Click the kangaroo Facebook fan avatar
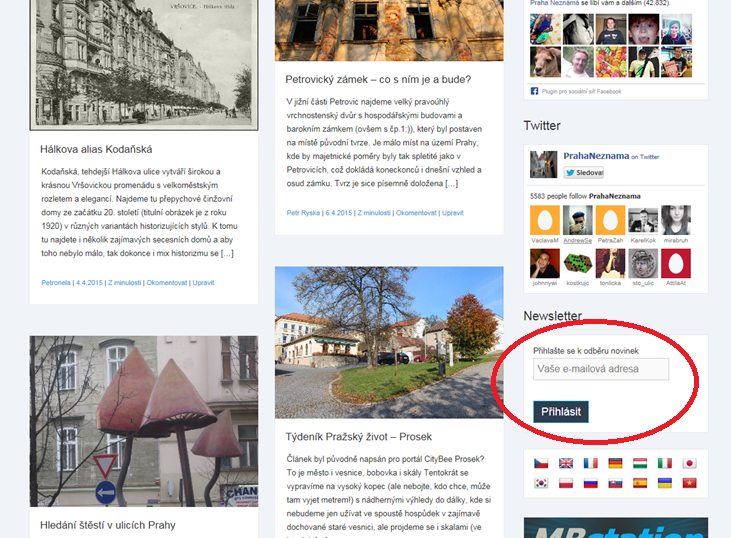 coord(545,62)
